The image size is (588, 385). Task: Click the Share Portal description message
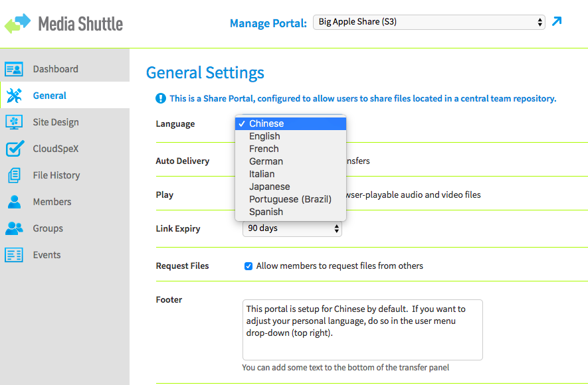point(363,98)
